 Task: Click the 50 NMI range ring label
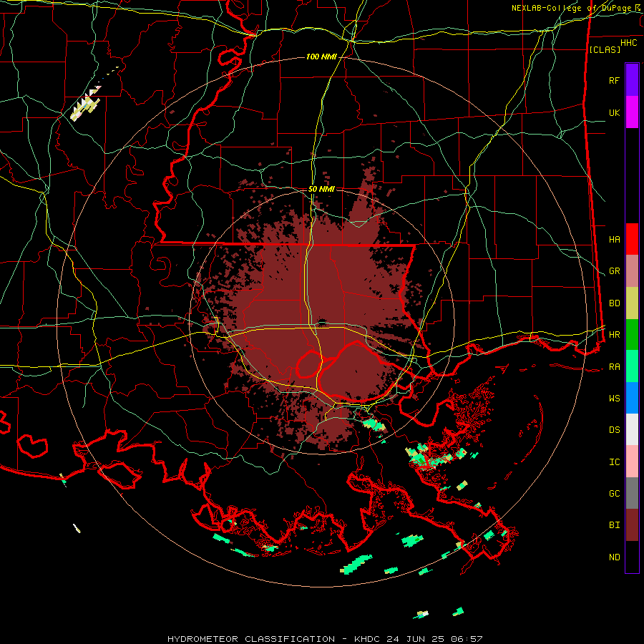[x=321, y=189]
